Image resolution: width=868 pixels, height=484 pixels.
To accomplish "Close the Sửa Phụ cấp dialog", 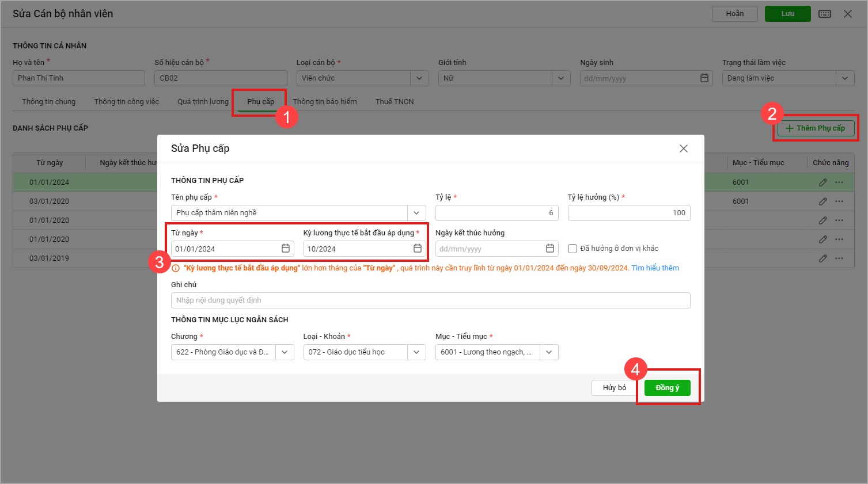I will tap(684, 148).
